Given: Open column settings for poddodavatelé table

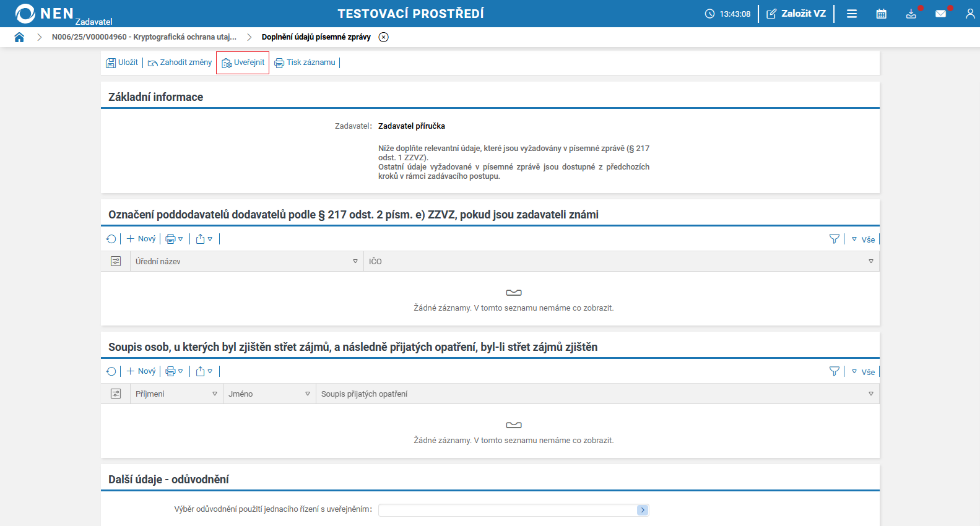Looking at the screenshot, I should click(116, 261).
